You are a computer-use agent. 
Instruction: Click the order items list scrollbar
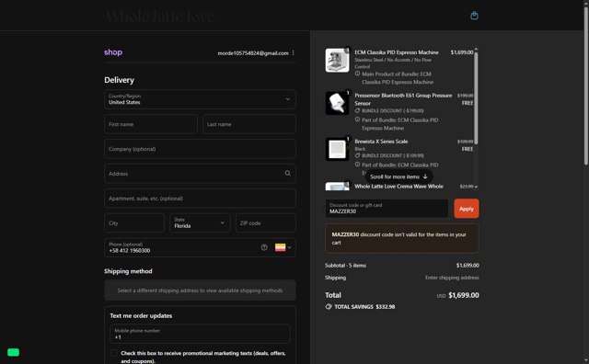[476, 97]
